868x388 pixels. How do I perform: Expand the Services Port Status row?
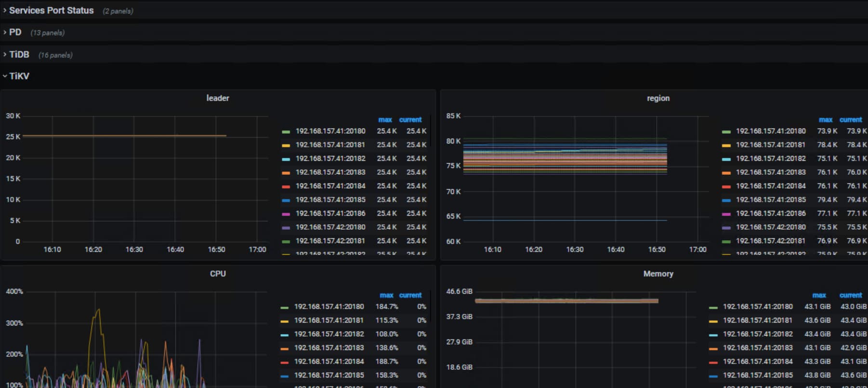pyautogui.click(x=51, y=11)
